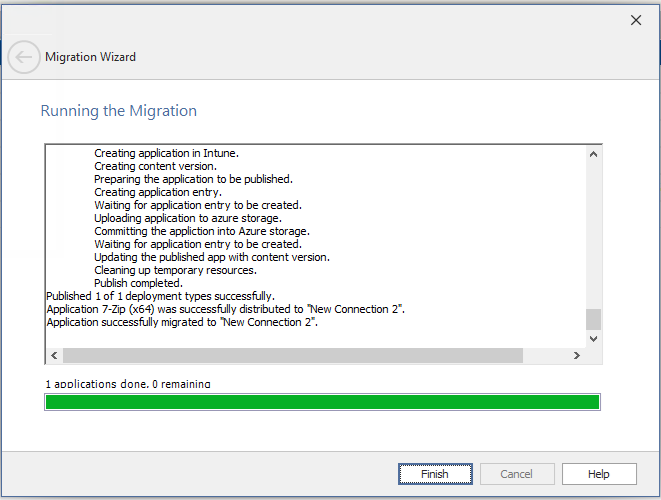Select the "Publish completed." log line
This screenshot has width=661, height=500.
click(x=139, y=283)
